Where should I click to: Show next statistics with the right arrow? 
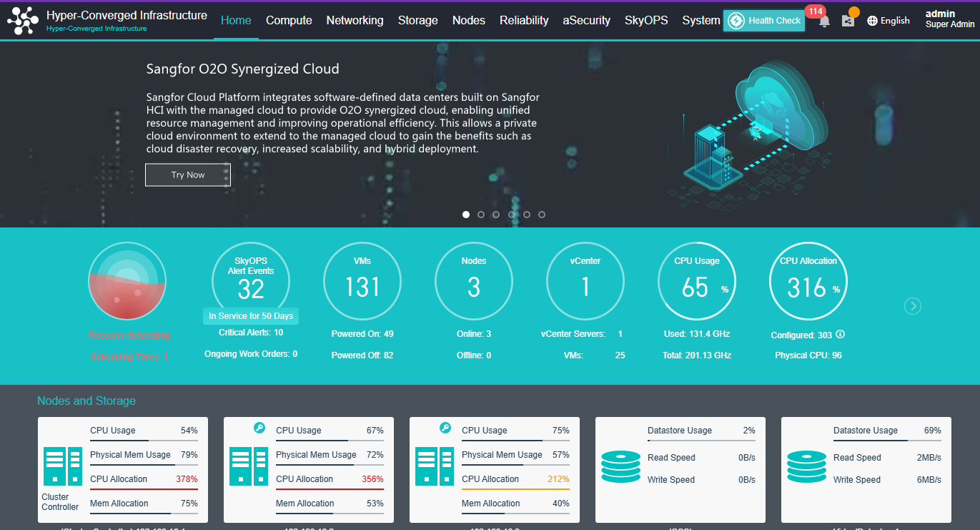913,306
